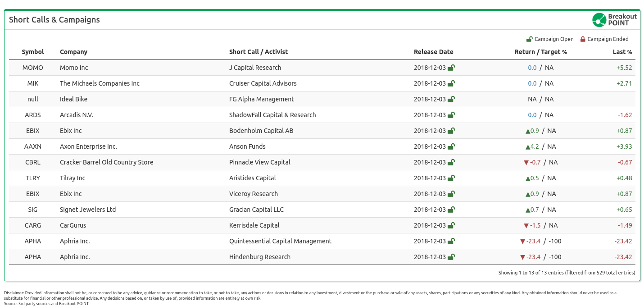
Task: Click the MIK ticker symbol
Action: [33, 83]
